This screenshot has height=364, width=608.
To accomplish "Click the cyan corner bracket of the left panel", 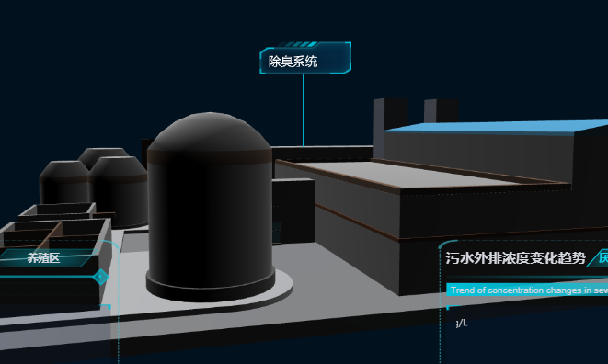I will click(x=106, y=307).
